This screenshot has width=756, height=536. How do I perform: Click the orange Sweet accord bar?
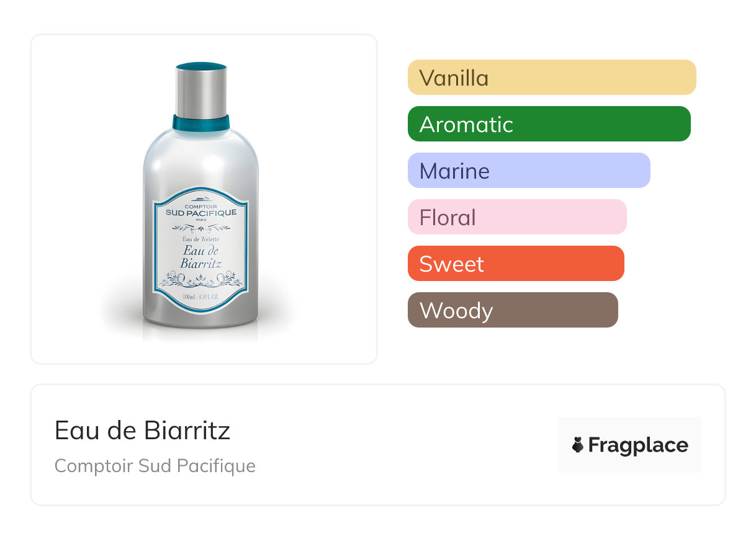tap(515, 264)
